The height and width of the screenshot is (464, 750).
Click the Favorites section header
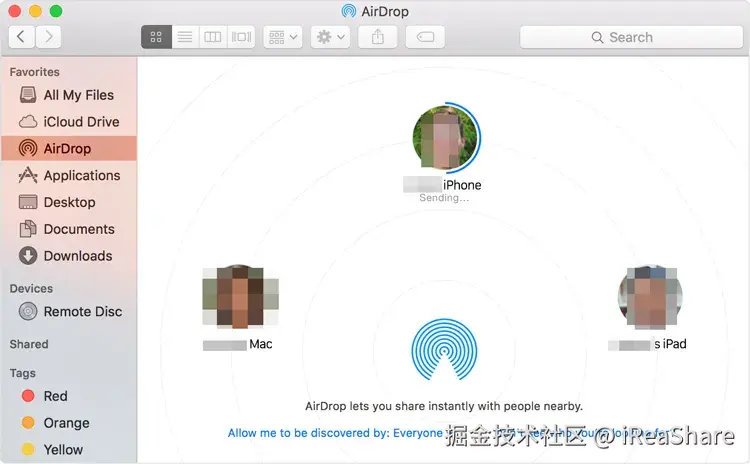tap(34, 72)
